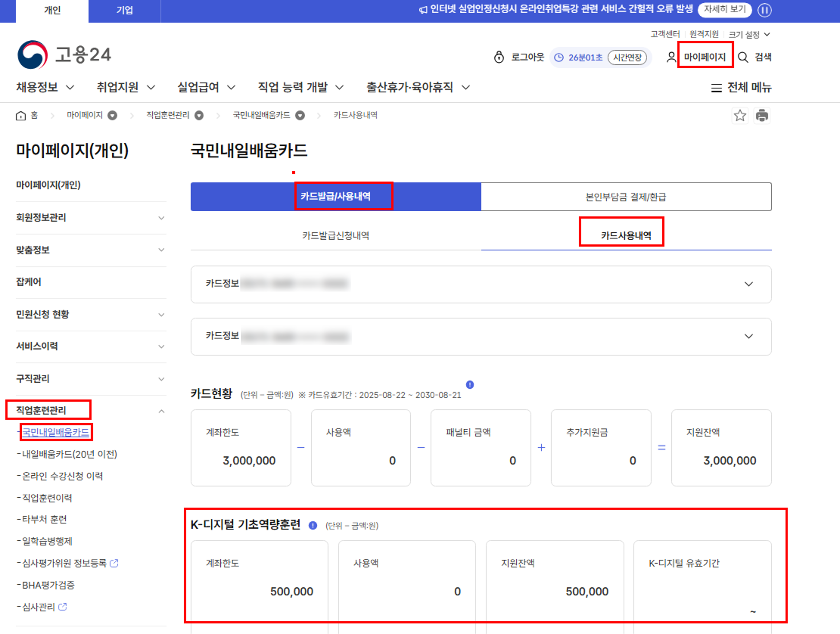Click info icon beside 카드유효기간
Screen dimensions: 840x634
[x=470, y=385]
